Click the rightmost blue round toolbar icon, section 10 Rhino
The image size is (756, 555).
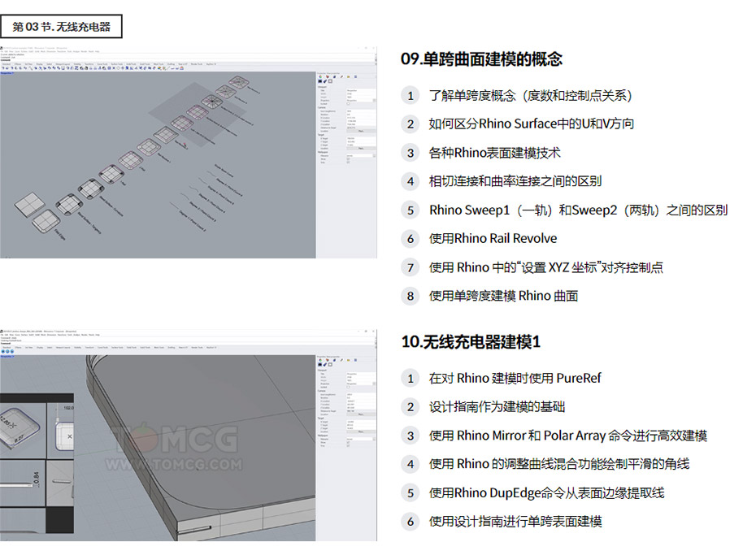pyautogui.click(x=11, y=352)
